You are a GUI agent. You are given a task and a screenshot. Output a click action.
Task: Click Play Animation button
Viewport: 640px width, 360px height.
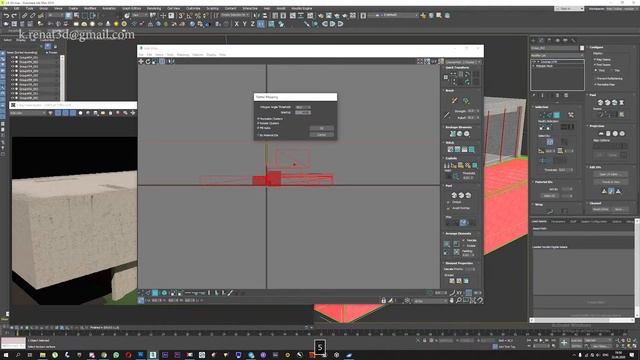coord(542,340)
